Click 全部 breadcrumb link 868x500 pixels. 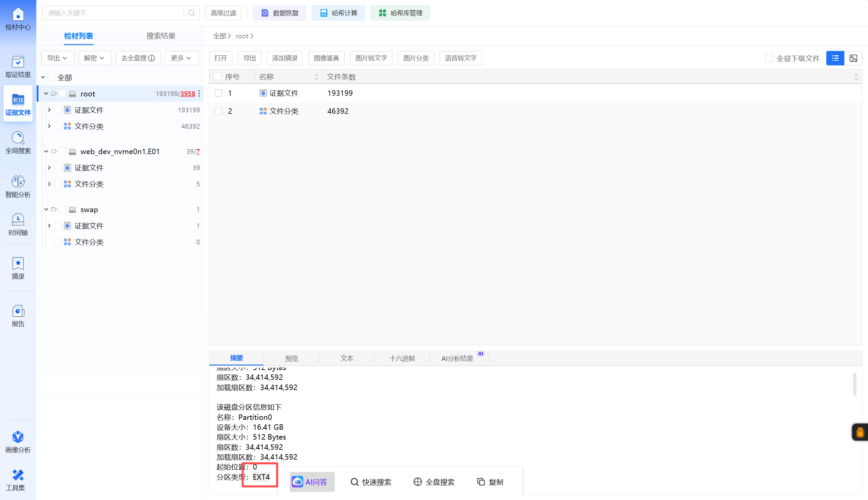click(x=219, y=36)
